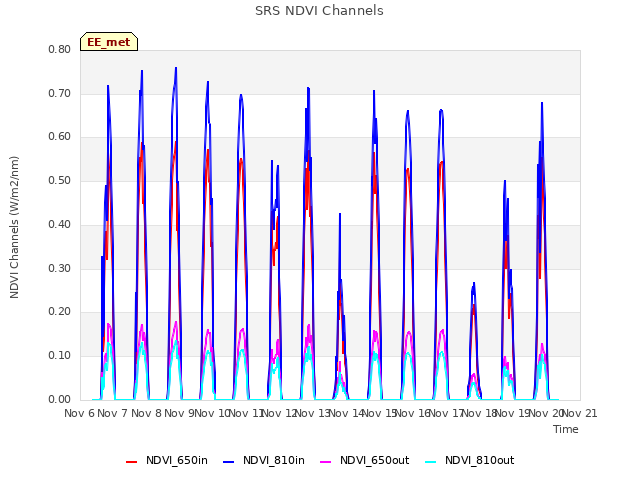Click the NDVI_650in legend label

[x=177, y=460]
